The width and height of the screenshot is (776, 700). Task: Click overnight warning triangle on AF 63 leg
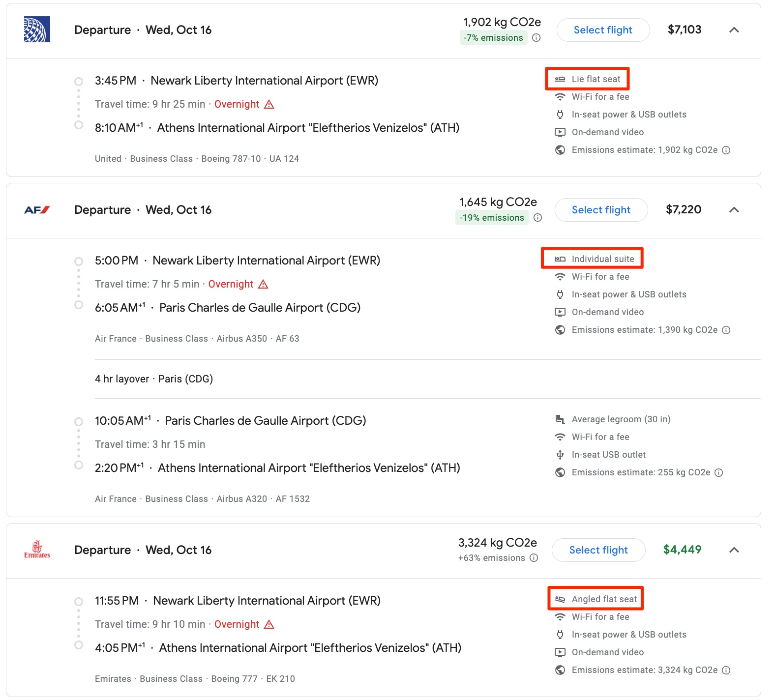coord(263,284)
